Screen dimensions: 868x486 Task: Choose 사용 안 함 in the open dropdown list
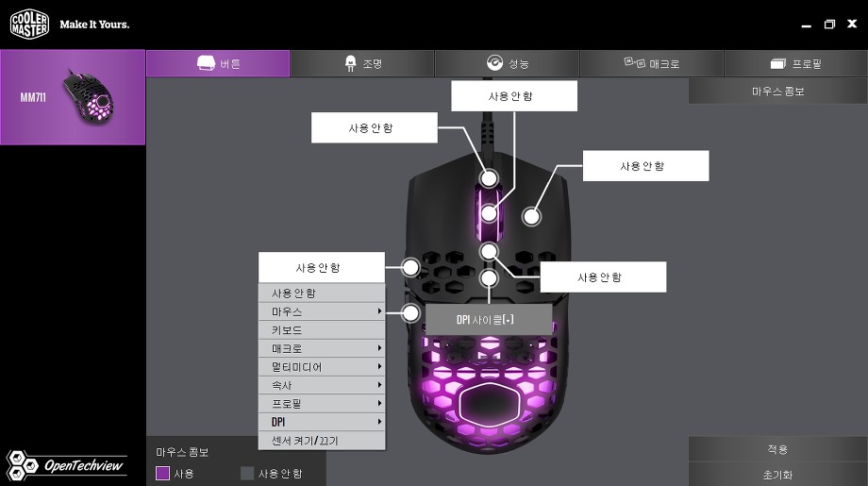(322, 293)
